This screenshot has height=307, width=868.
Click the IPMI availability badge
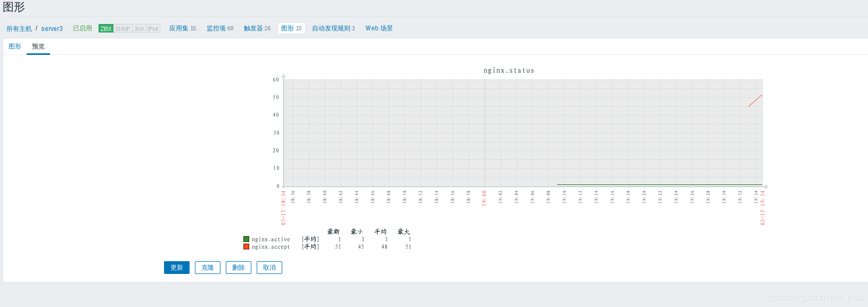[x=153, y=29]
